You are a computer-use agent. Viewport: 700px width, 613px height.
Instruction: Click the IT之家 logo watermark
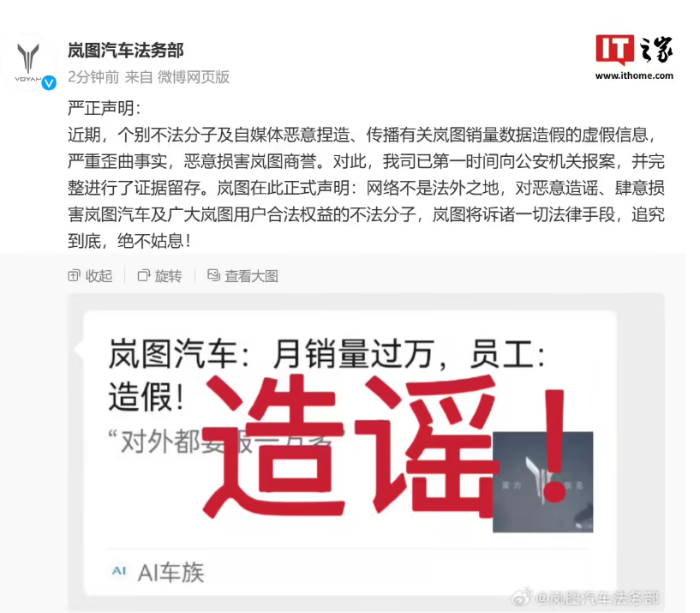tap(634, 50)
